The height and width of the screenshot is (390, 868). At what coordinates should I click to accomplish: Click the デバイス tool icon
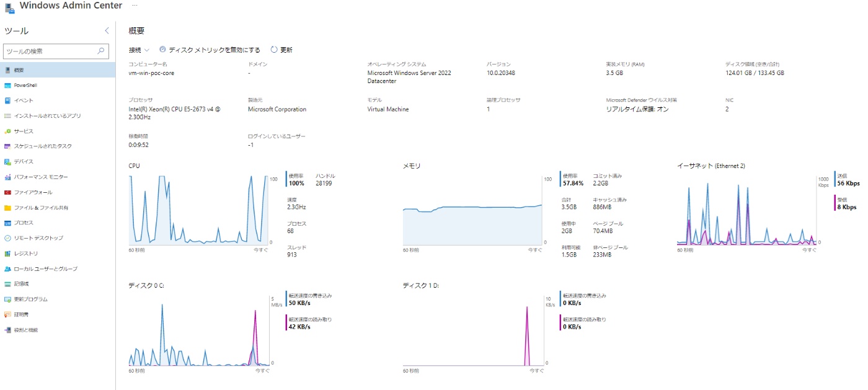click(x=7, y=161)
